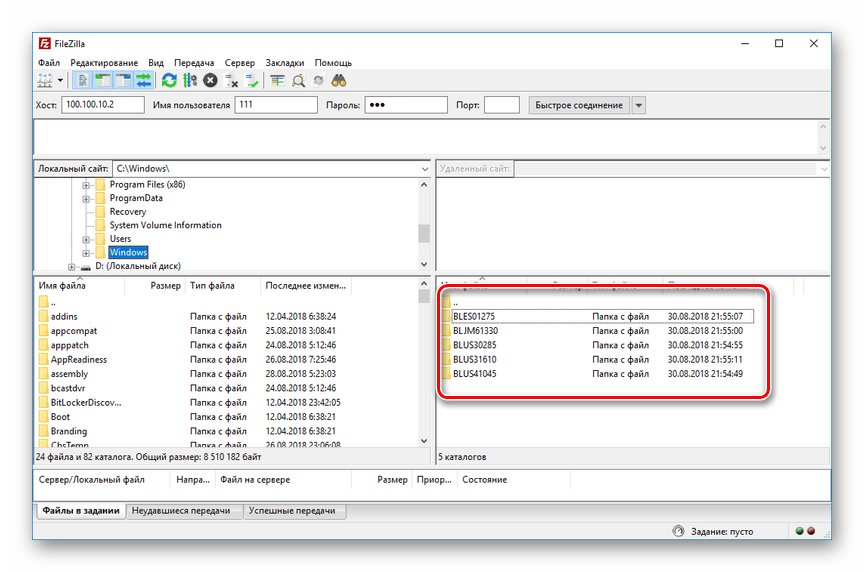The width and height of the screenshot is (864, 572).
Task: Toggle the local directory tree view
Action: (103, 80)
